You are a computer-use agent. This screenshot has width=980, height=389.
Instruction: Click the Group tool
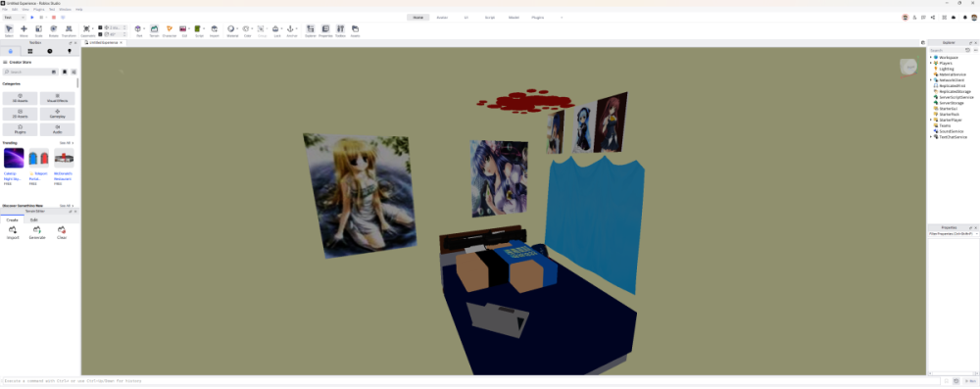(262, 29)
